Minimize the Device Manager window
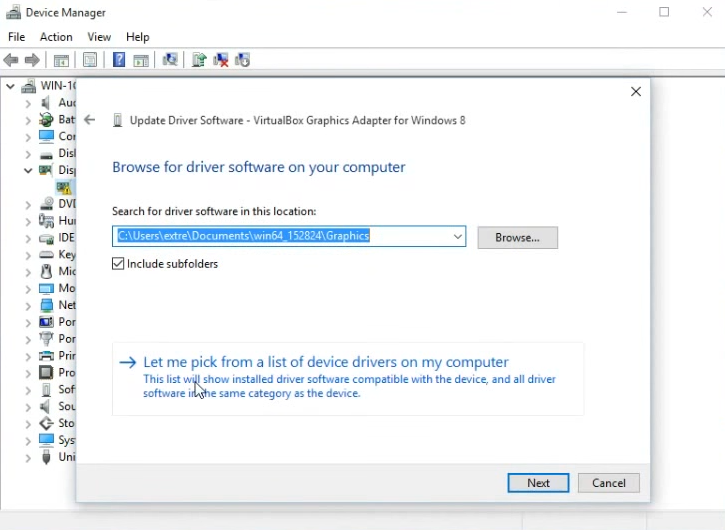725x530 pixels. coord(622,12)
